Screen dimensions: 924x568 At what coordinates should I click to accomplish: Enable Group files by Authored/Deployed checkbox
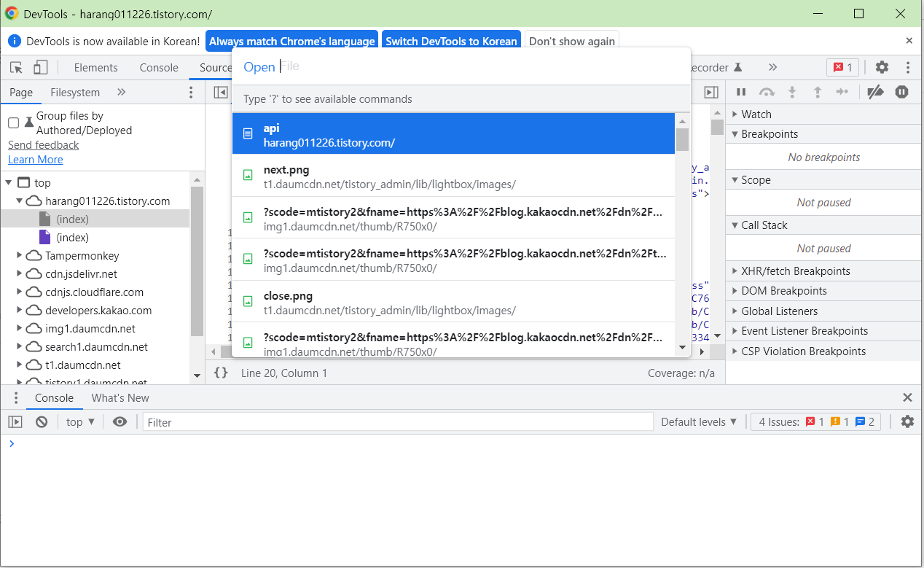pyautogui.click(x=13, y=122)
